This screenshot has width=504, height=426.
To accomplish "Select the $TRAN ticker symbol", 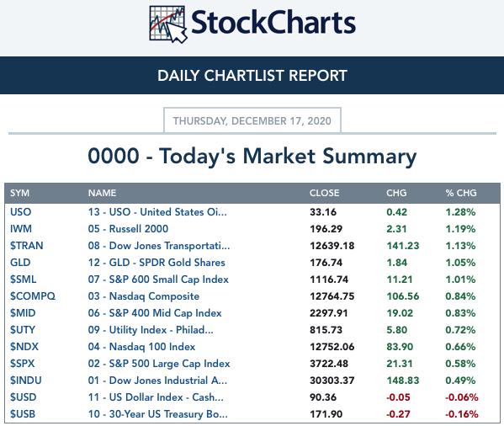I will [27, 246].
